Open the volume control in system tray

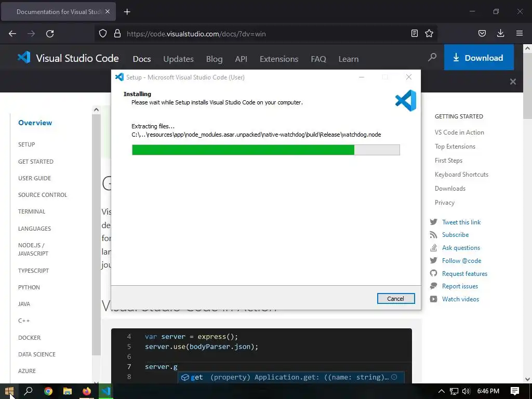[466, 391]
